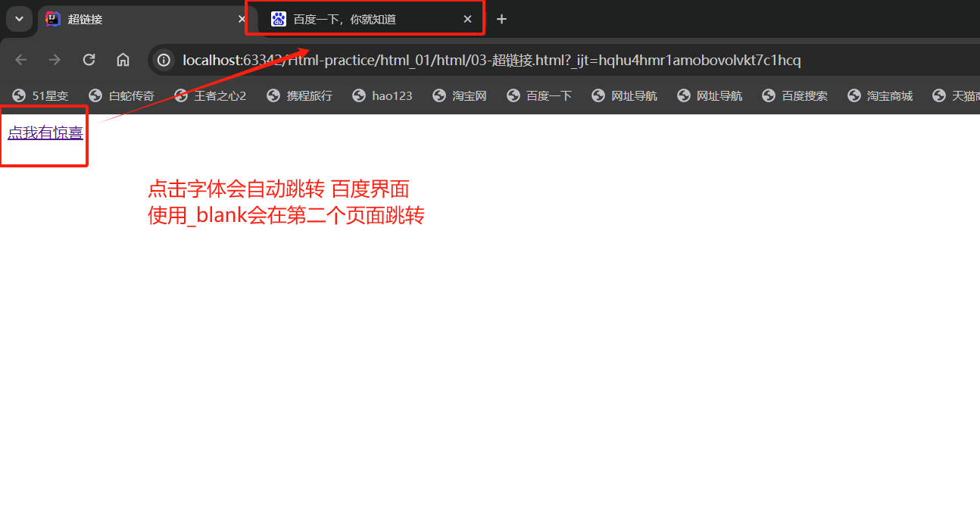Close the 百度一下，你就知道 tab
Screen dimensions: 980x512
click(467, 19)
